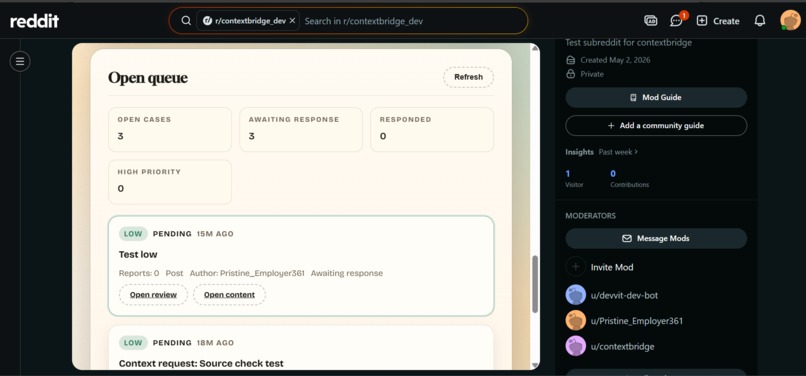This screenshot has height=376, width=806.
Task: Open Insights Past week dropdown
Action: pos(618,152)
